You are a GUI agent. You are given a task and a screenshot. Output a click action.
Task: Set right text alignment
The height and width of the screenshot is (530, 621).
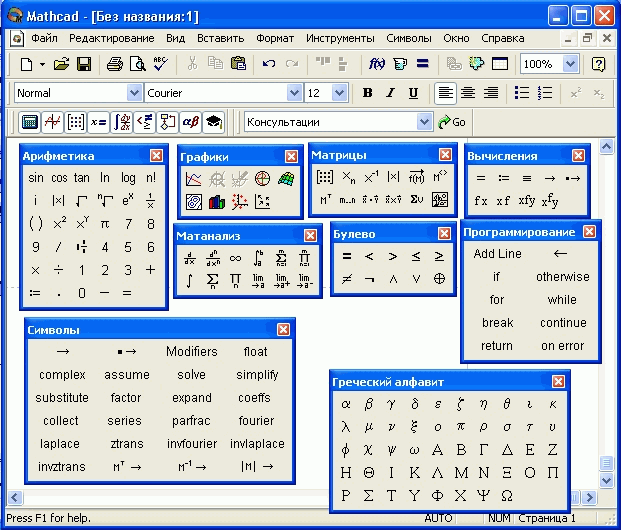(x=491, y=93)
